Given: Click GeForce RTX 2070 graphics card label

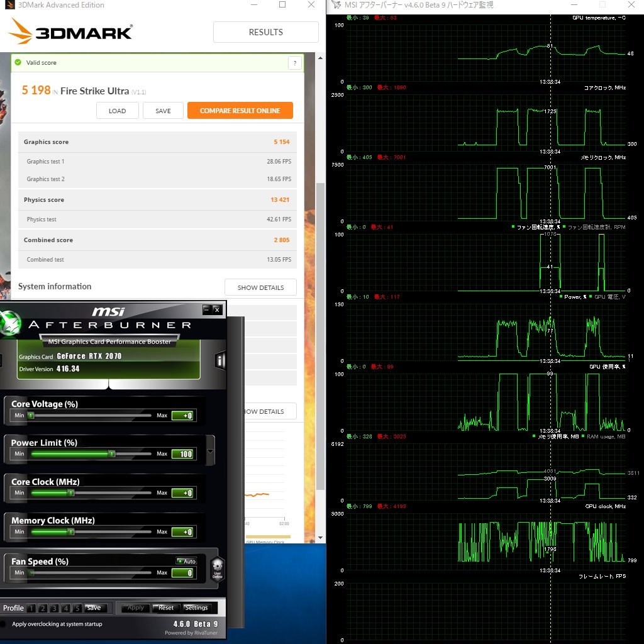Looking at the screenshot, I should [89, 356].
